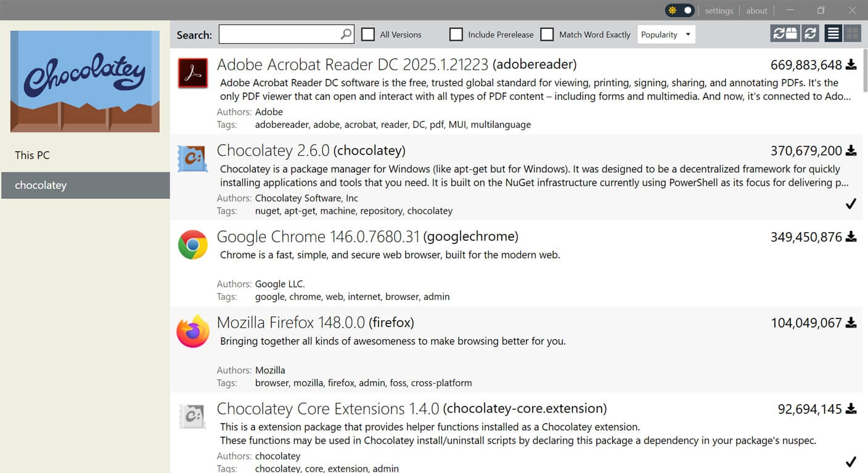Switch to tile grid view layout
Screen dimensions: 868x473
[x=853, y=34]
